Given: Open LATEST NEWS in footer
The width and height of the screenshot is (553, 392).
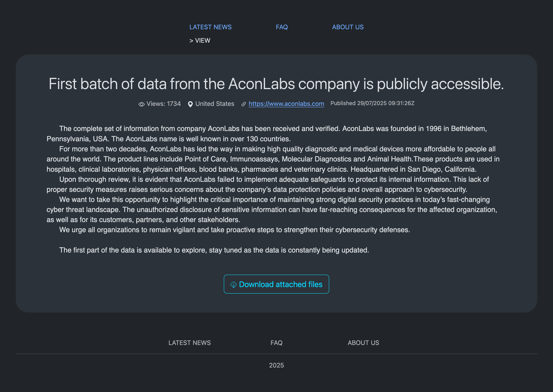Looking at the screenshot, I should tap(190, 343).
